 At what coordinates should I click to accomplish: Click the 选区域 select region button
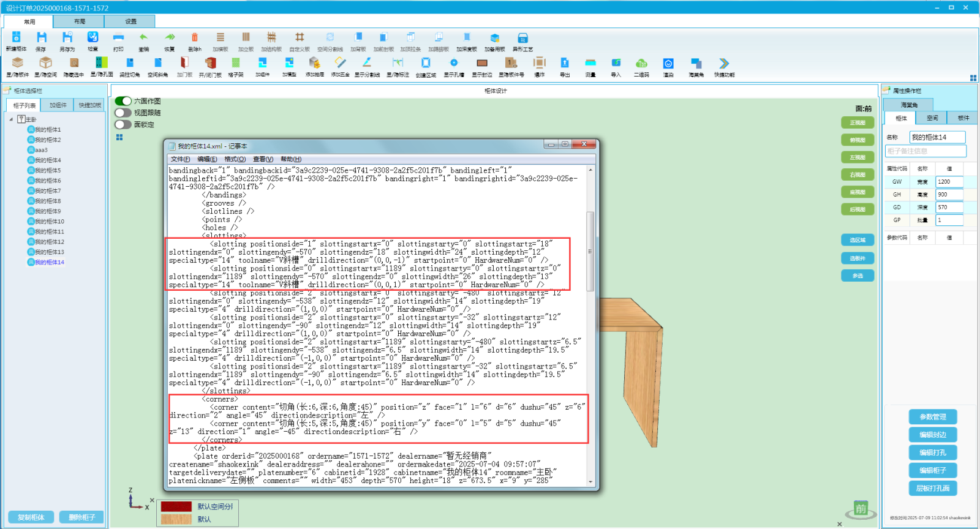(858, 240)
